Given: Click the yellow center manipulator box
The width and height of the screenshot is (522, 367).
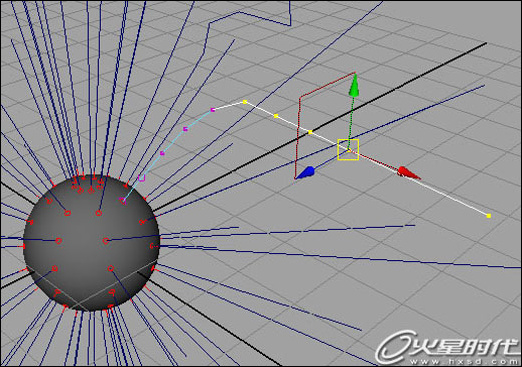Looking at the screenshot, I should tap(348, 150).
